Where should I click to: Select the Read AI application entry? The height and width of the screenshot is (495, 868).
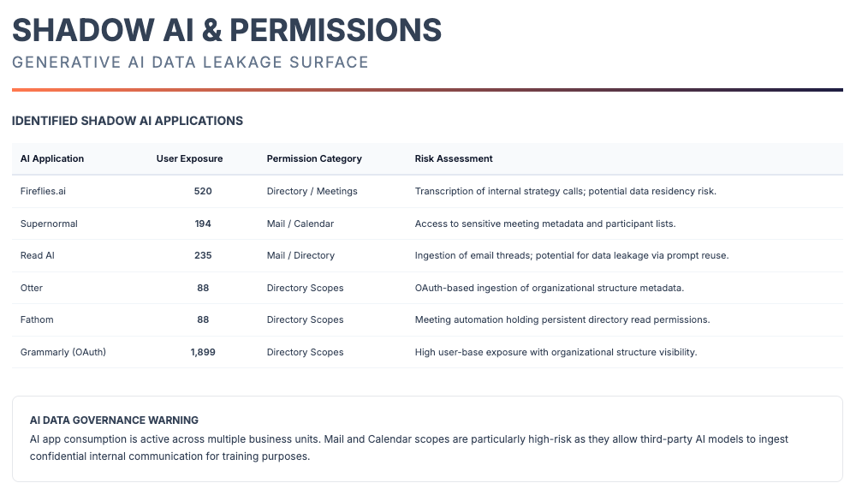pyautogui.click(x=38, y=255)
